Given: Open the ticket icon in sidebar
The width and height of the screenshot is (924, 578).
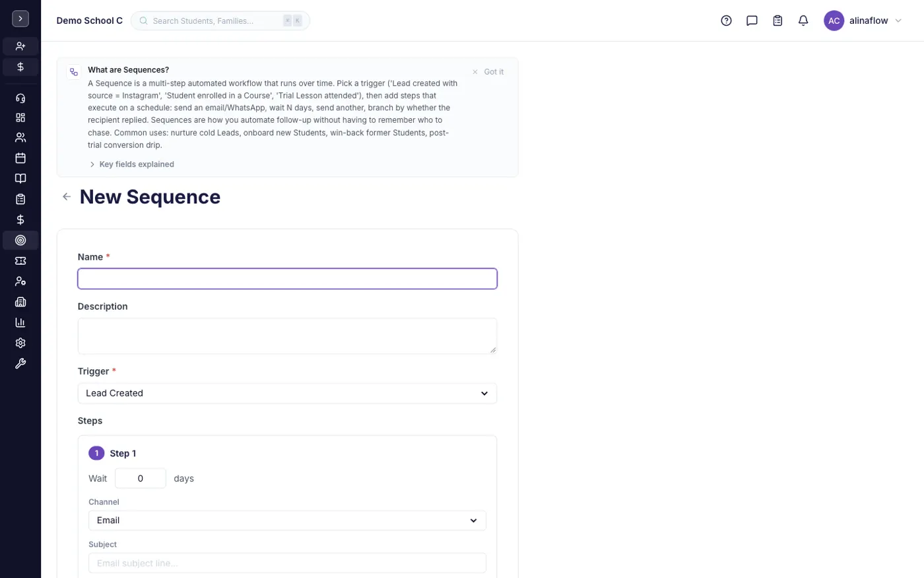Looking at the screenshot, I should (x=20, y=261).
